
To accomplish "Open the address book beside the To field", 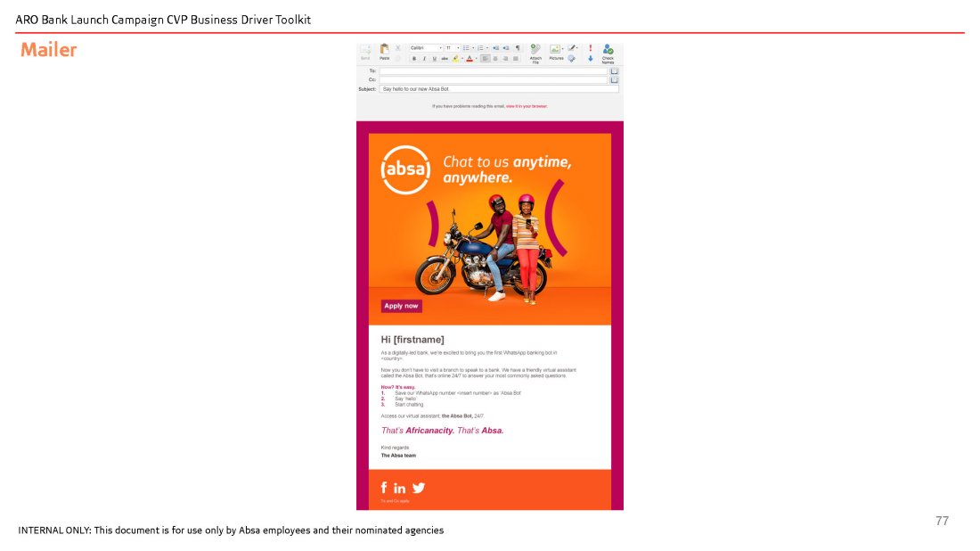I will point(615,71).
